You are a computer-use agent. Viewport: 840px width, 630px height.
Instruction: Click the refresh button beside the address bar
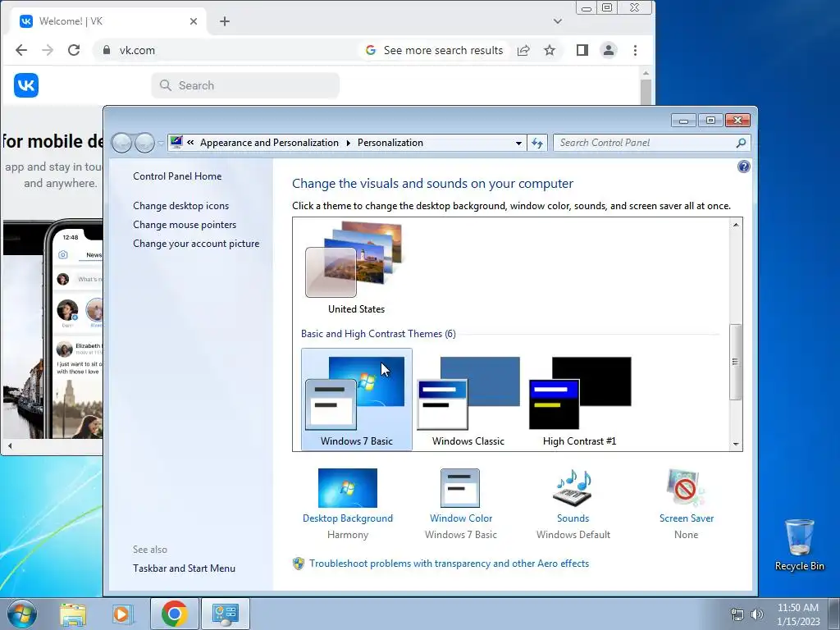point(537,143)
